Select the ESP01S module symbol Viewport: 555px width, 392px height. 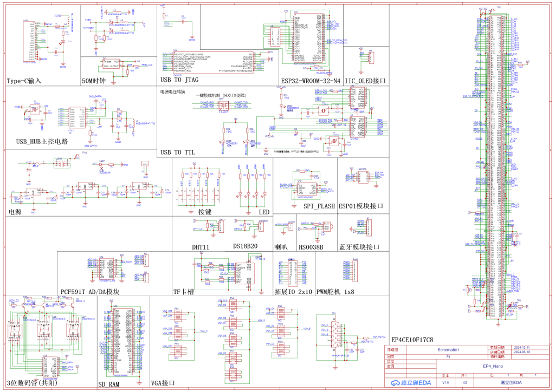point(363,178)
